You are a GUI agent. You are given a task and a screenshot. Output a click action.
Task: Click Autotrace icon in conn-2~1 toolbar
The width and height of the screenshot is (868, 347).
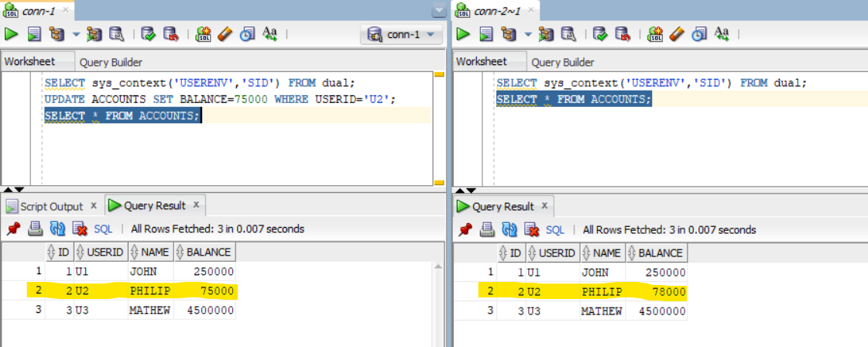[546, 34]
